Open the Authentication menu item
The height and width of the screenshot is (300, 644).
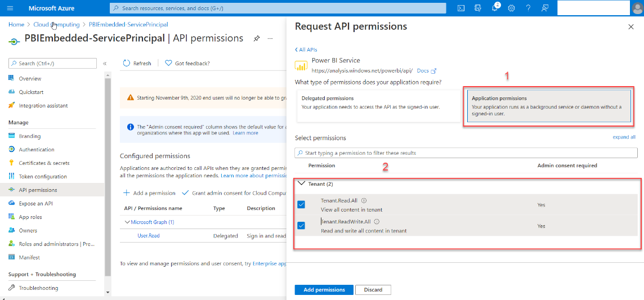tap(37, 150)
